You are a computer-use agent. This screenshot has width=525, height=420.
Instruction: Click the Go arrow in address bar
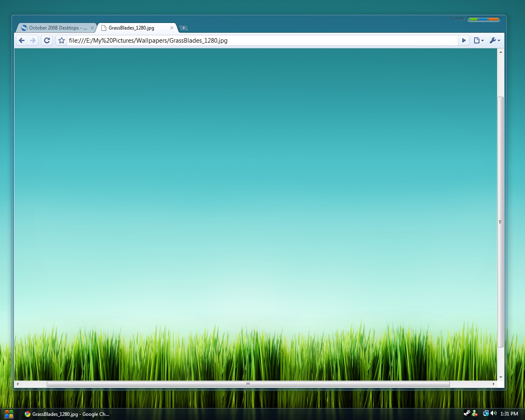(x=464, y=40)
